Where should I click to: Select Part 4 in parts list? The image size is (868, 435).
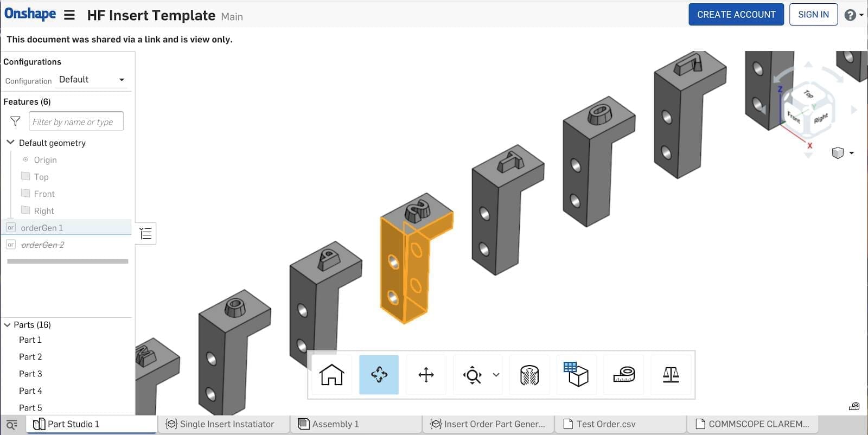30,391
